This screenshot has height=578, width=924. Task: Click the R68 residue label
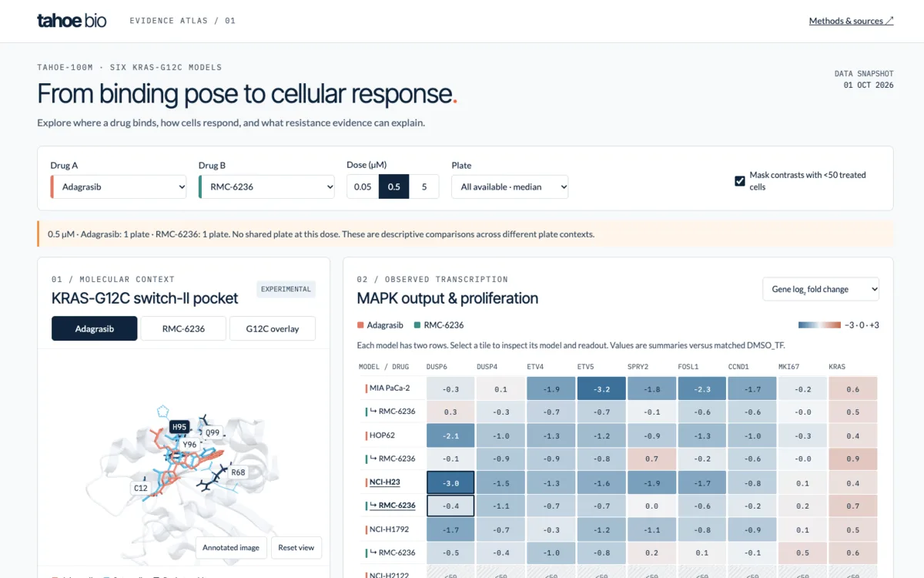238,472
